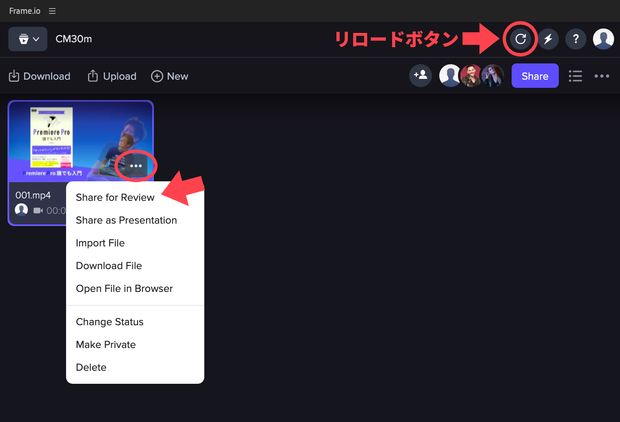
Task: Click the video camera icon under 001.mp4
Action: point(38,210)
